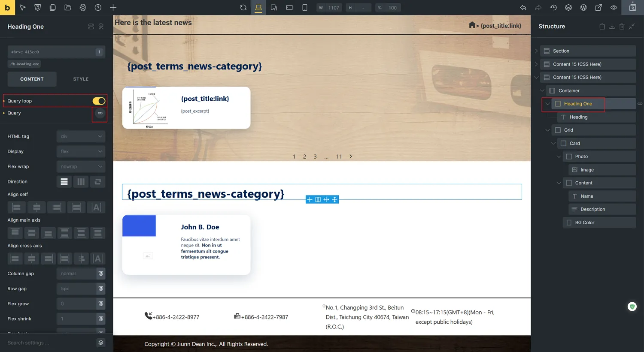Screen dimensions: 644x352
Task: Collapse the Grid item in Structure tree
Action: tap(547, 130)
